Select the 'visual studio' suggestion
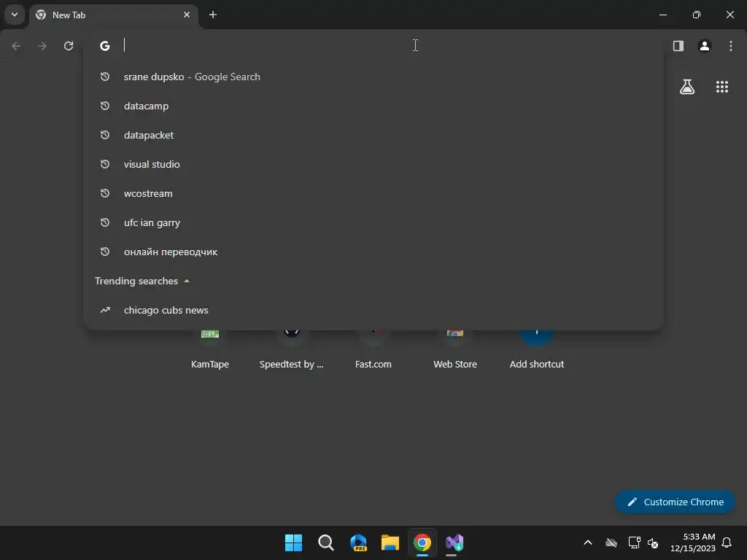Viewport: 747px width, 560px height. pos(373,164)
